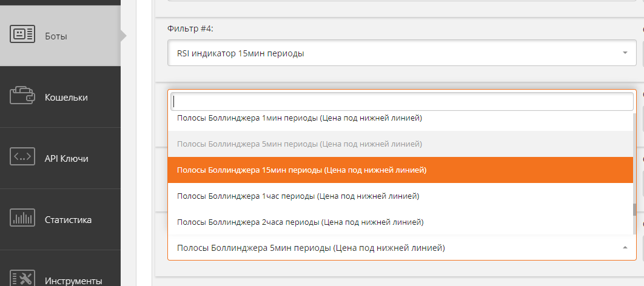Open the Инструменты text label
The image size is (644, 286).
(73, 281)
